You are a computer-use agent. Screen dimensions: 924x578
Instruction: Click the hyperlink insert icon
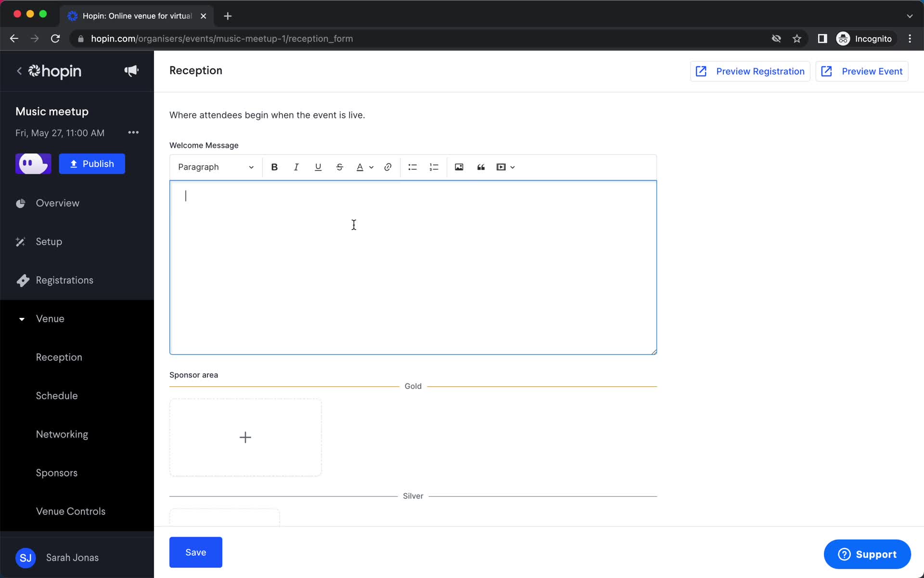[387, 167]
